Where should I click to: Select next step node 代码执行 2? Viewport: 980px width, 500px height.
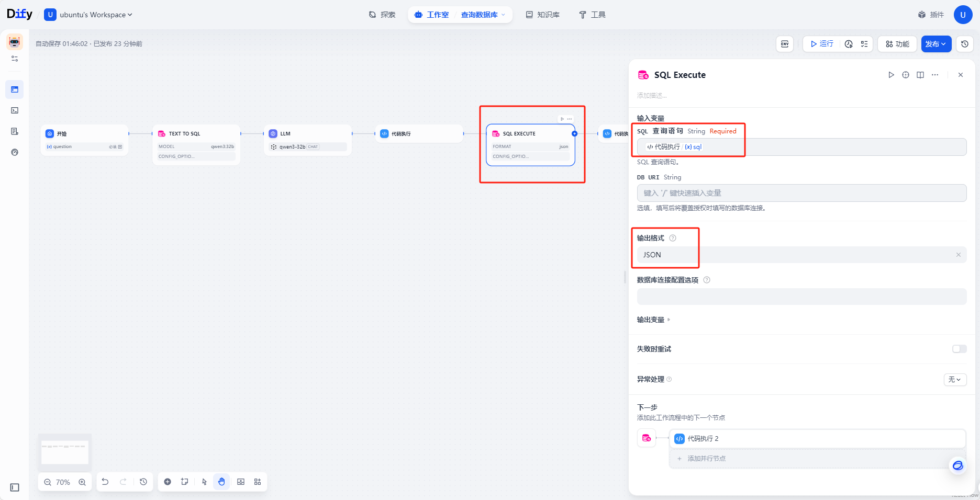coord(817,439)
